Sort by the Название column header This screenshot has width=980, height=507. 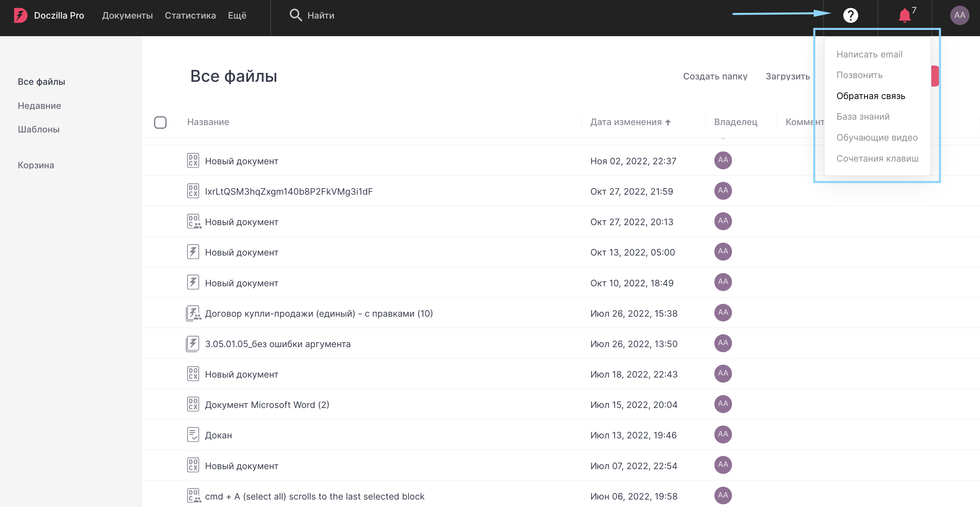coord(208,122)
